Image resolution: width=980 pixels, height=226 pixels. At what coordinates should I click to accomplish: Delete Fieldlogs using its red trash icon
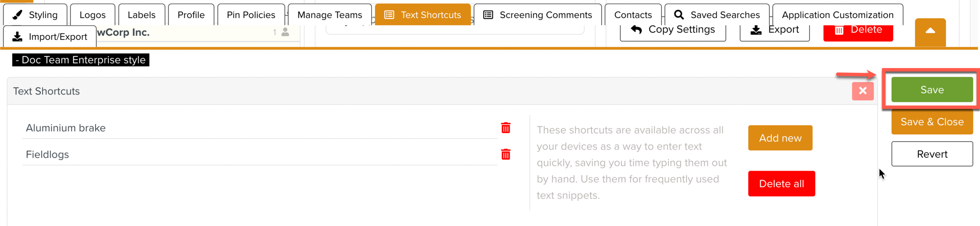click(x=506, y=155)
